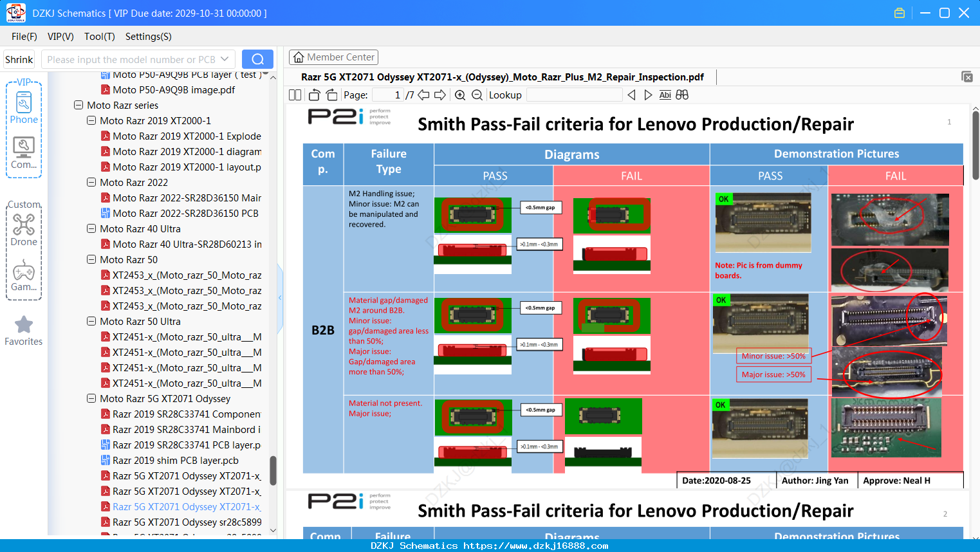Collapse Moto Razr 2019 XT2000-1 node

tap(91, 120)
